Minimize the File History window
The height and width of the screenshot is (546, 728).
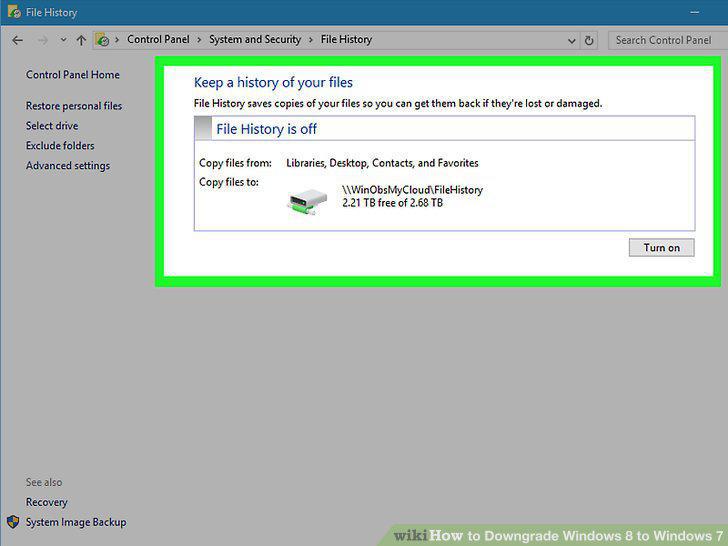coord(695,13)
